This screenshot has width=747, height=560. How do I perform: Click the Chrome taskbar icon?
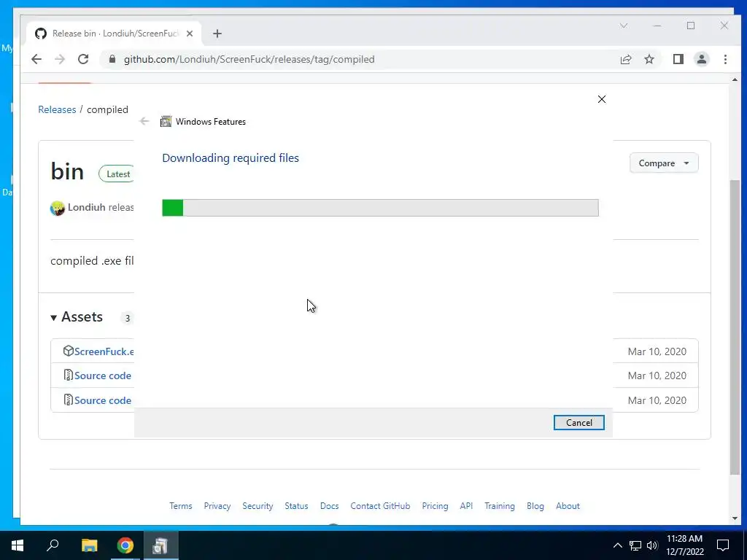[125, 545]
